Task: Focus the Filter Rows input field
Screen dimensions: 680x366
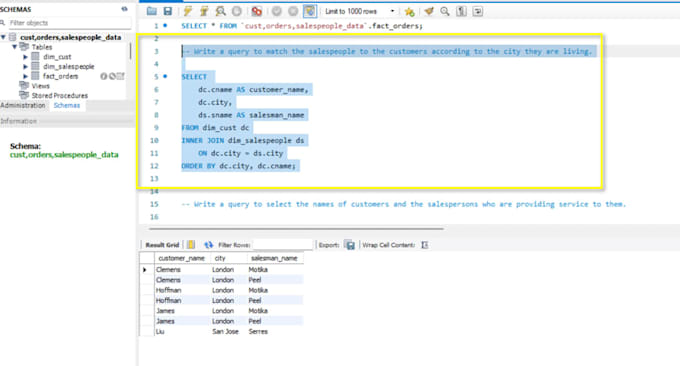Action: pyautogui.click(x=283, y=245)
